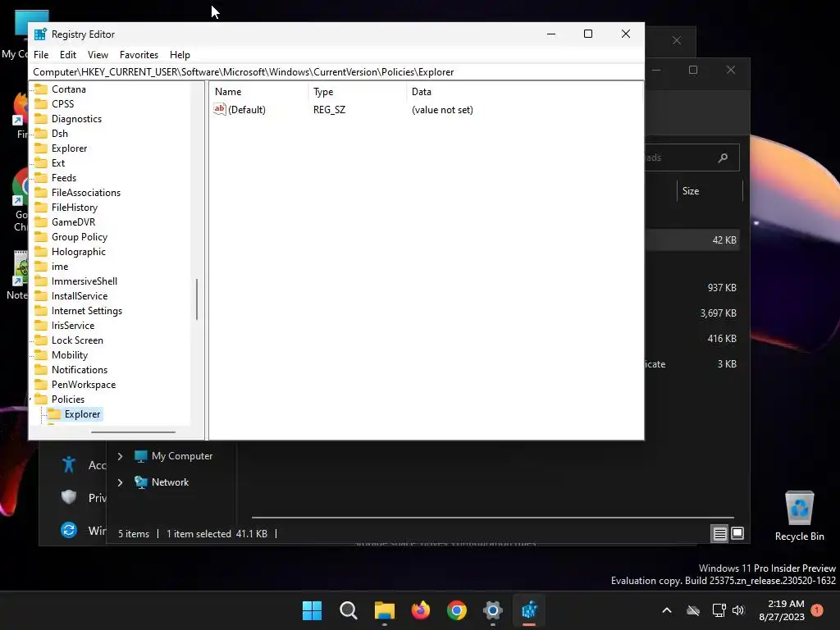The width and height of the screenshot is (840, 630).
Task: Switch File Explorer to large icons view
Action: click(x=737, y=533)
